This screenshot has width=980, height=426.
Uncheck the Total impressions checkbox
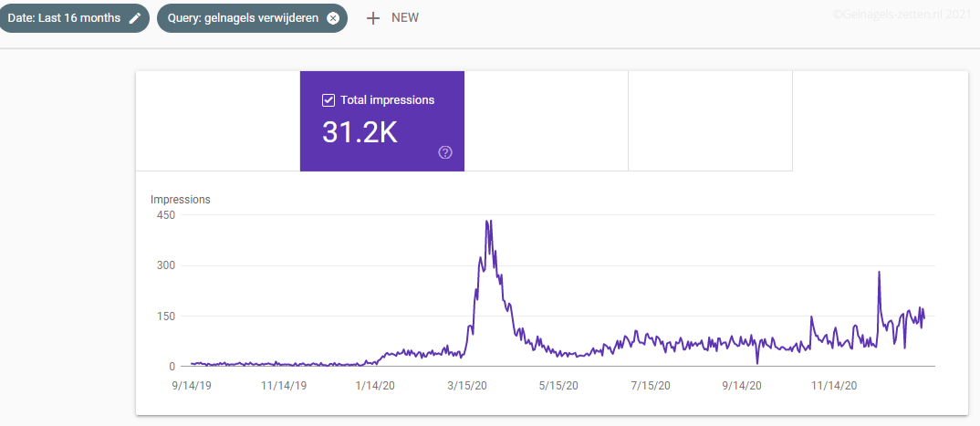(x=328, y=100)
